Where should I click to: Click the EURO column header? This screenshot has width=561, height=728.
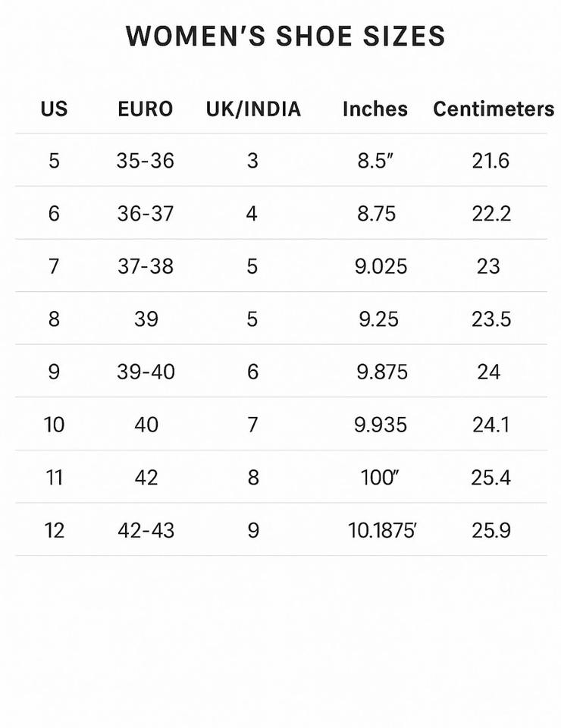pos(145,109)
